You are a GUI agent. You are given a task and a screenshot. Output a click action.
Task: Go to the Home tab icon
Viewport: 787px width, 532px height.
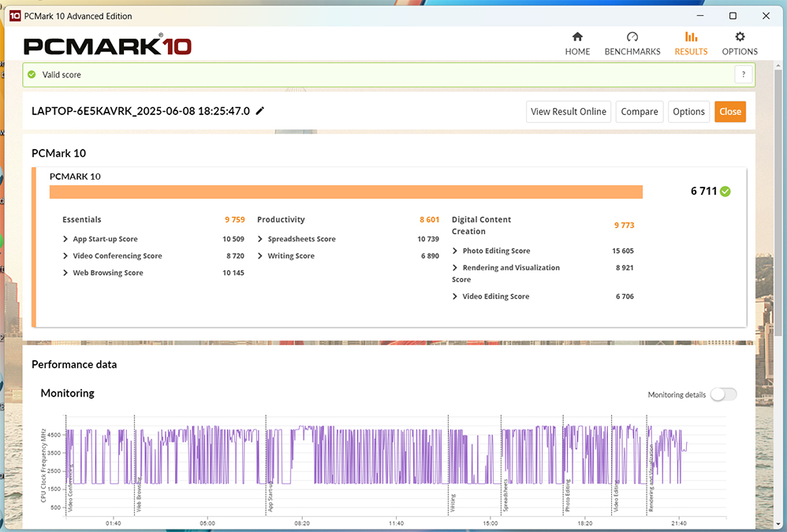tap(577, 36)
